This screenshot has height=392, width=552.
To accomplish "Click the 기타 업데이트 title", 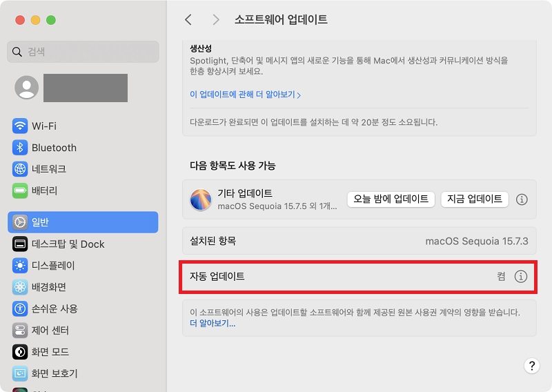I will tap(245, 193).
